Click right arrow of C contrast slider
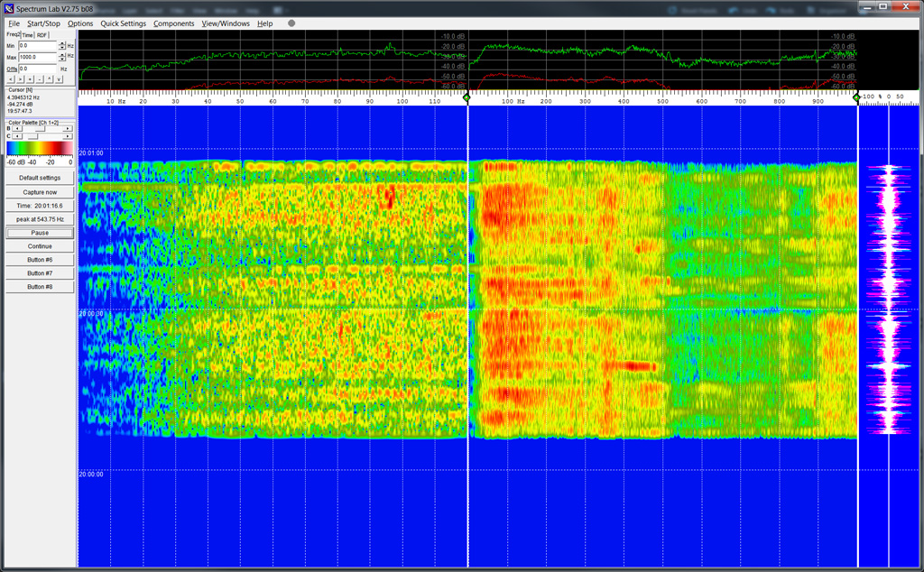This screenshot has width=924, height=572. pyautogui.click(x=67, y=136)
